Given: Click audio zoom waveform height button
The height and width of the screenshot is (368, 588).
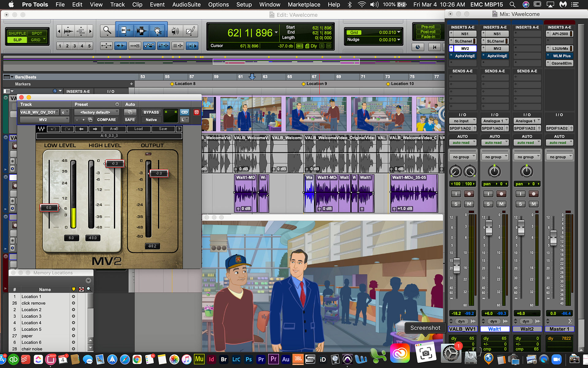Looking at the screenshot, I should coord(68,31).
